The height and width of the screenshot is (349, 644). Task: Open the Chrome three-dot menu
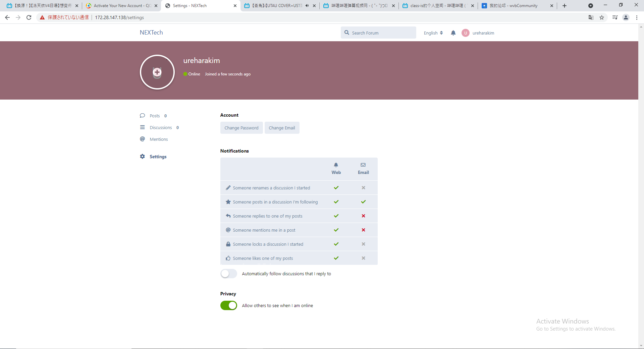click(637, 17)
